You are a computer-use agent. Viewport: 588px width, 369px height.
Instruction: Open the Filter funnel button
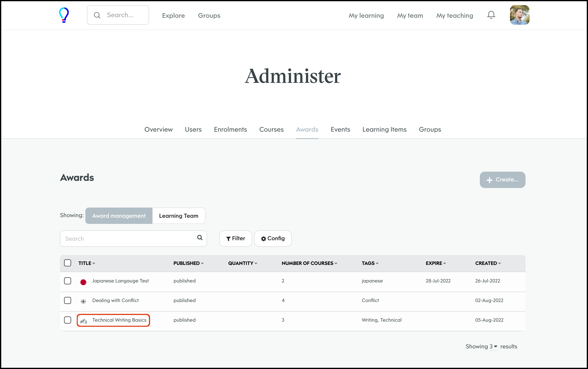pos(236,238)
